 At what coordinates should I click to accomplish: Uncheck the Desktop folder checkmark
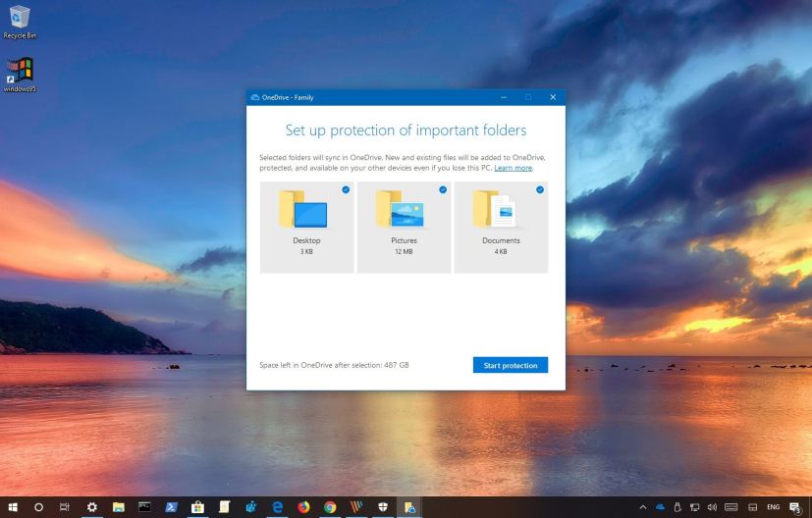(x=346, y=190)
